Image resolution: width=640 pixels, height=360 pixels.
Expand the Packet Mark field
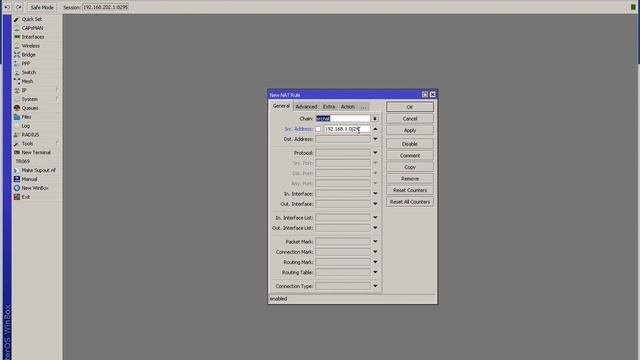[375, 242]
